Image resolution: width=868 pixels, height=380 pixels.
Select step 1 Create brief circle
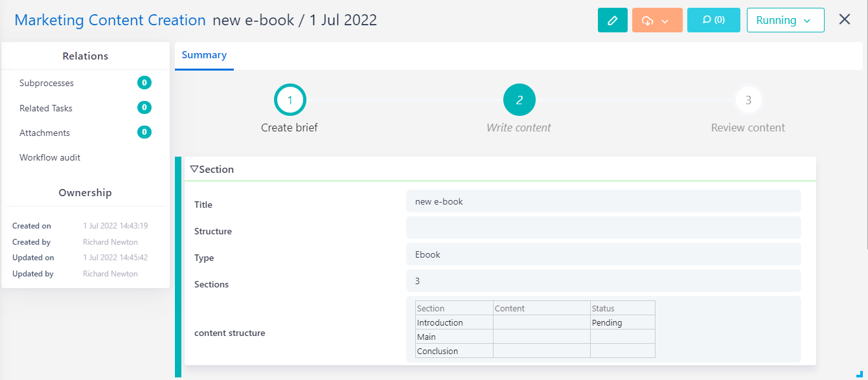tap(290, 100)
